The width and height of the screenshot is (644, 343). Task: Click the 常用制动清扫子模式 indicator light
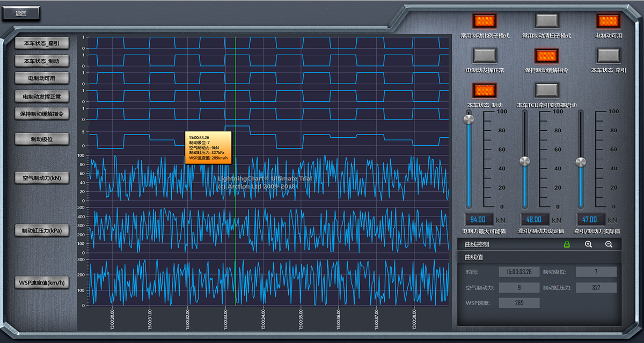click(547, 21)
